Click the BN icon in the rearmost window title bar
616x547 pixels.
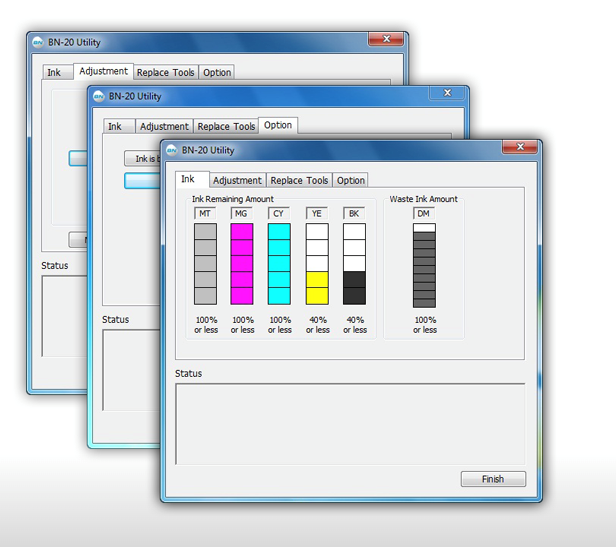click(x=37, y=43)
